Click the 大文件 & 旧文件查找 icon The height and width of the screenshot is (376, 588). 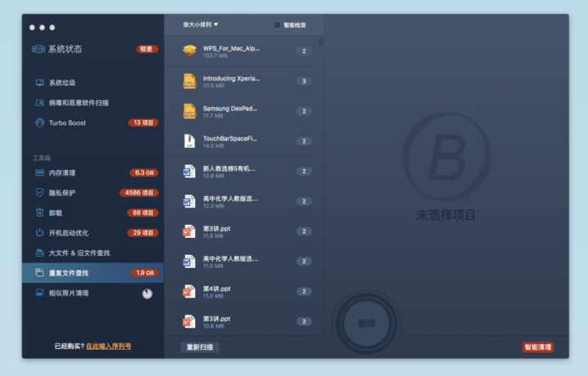tap(39, 253)
